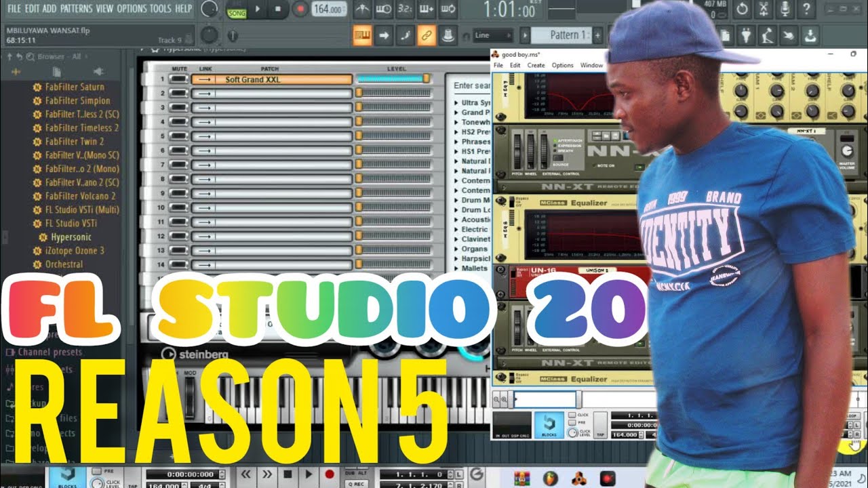The height and width of the screenshot is (488, 868).
Task: Toggle SONG mode button
Action: [x=237, y=13]
